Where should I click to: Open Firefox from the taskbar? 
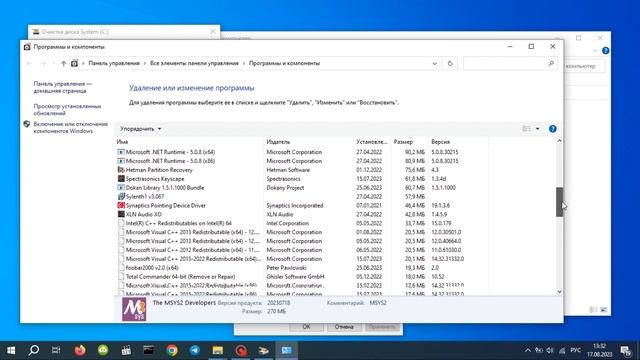[80, 350]
